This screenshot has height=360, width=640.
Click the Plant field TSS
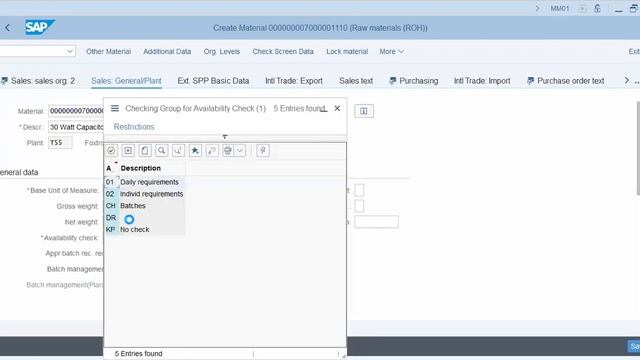pos(60,142)
